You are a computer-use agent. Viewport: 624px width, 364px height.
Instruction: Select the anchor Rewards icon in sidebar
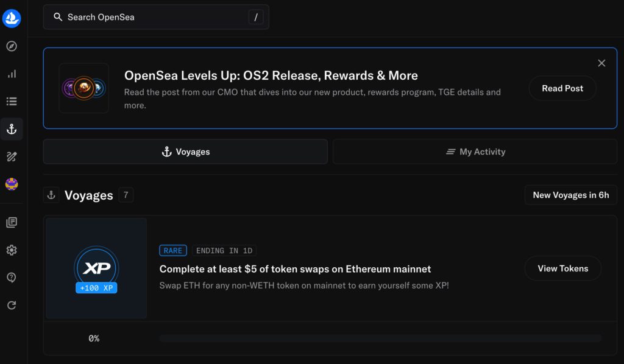click(12, 129)
